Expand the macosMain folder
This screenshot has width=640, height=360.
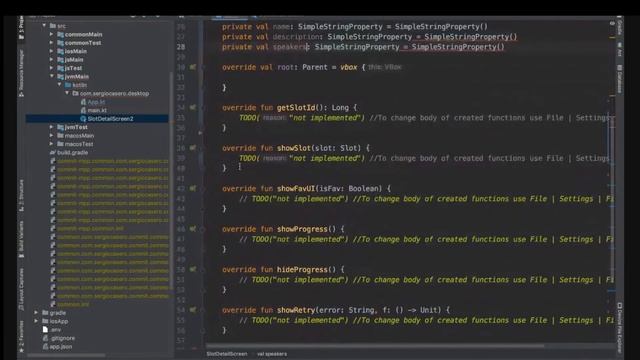[51, 136]
